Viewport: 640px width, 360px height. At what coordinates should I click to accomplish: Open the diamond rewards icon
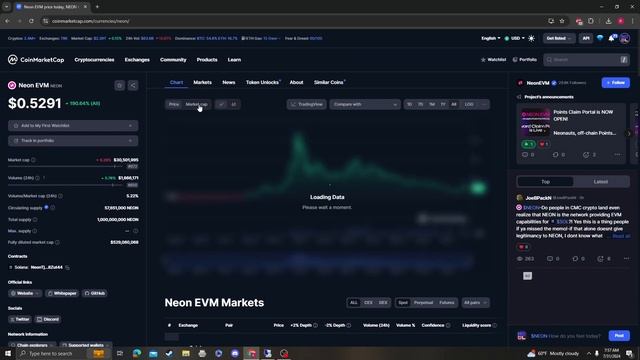600,38
